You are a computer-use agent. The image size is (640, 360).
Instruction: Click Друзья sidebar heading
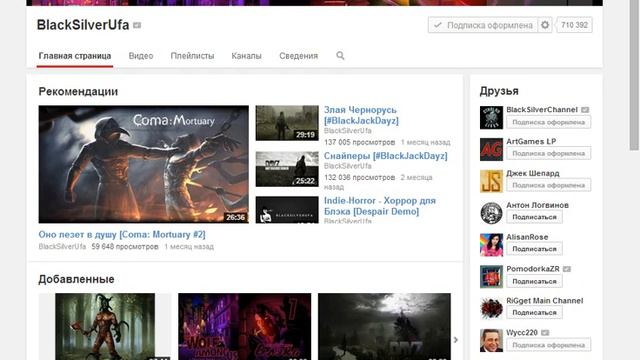(499, 91)
